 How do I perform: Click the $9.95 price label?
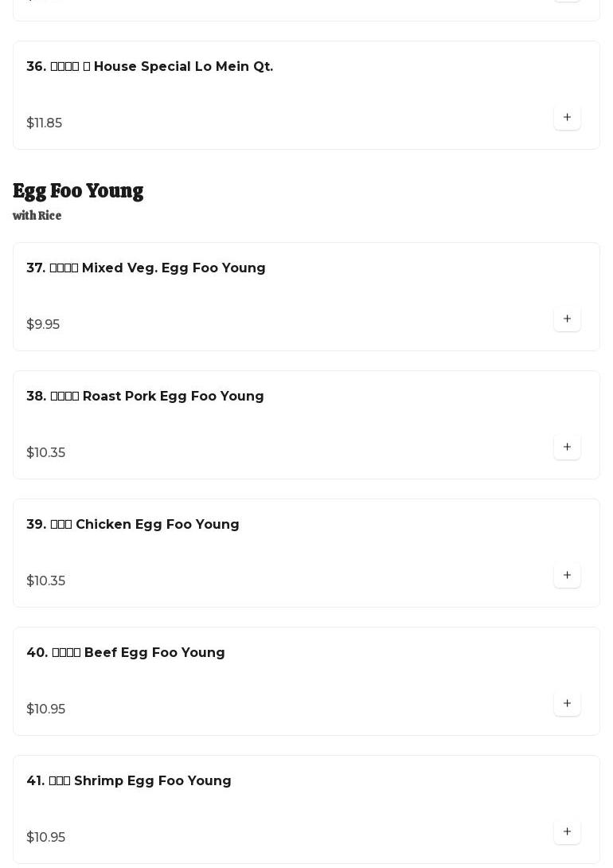pyautogui.click(x=43, y=324)
